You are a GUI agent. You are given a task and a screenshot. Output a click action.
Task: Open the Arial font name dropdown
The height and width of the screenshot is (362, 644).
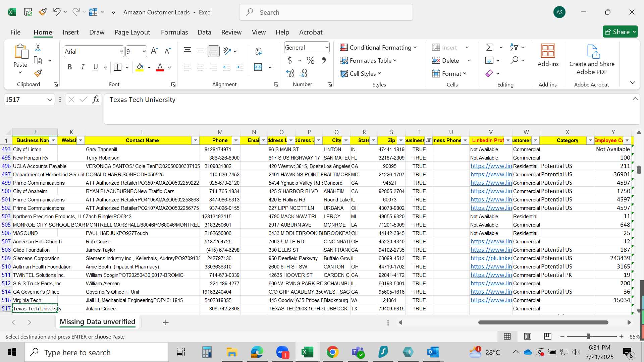tap(121, 51)
